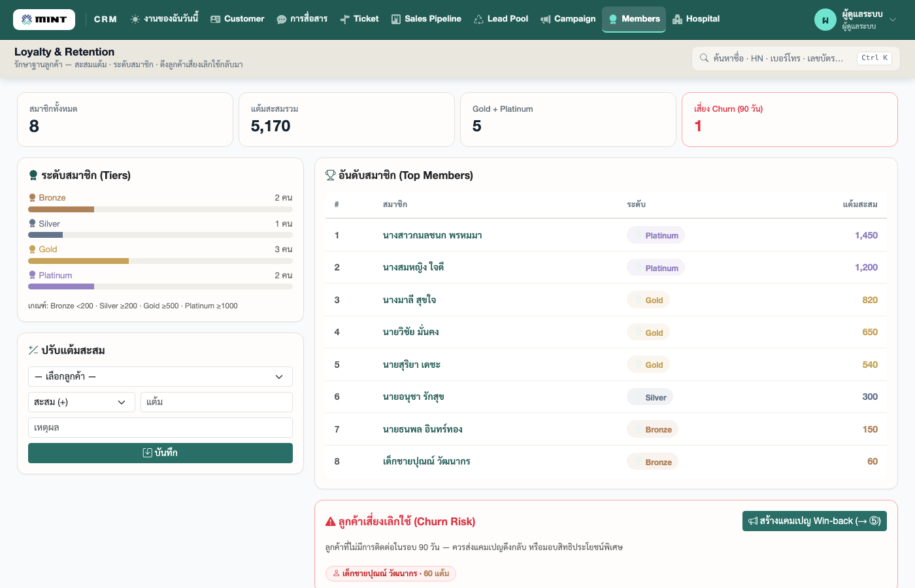The image size is (915, 588).
Task: Click the points adjustment wand icon
Action: (x=33, y=350)
